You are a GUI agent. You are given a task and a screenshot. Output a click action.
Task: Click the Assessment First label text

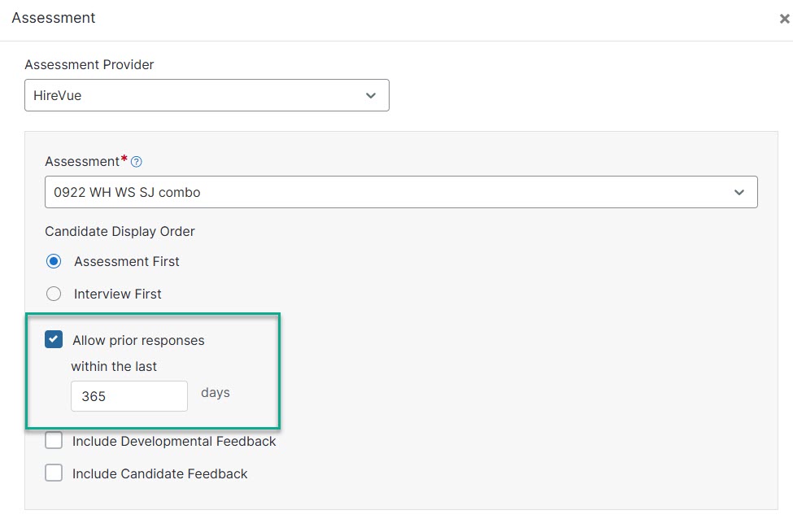[x=127, y=261]
